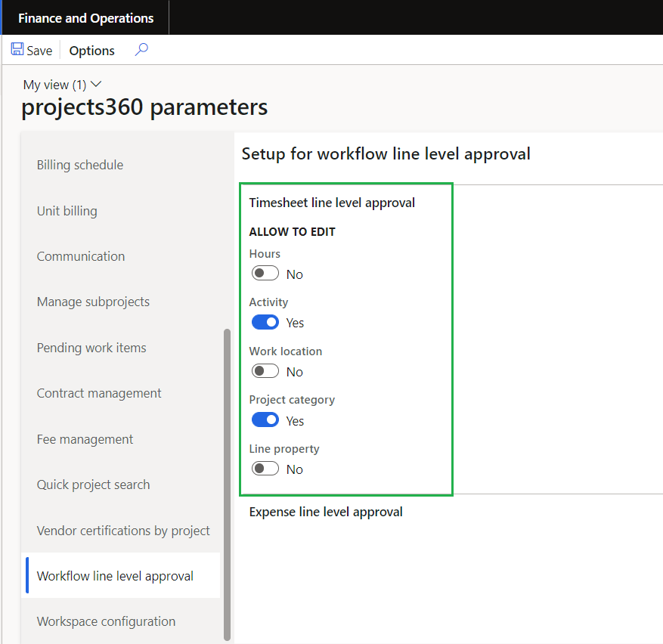Click the sidebar vertical scrollbar

[227, 484]
